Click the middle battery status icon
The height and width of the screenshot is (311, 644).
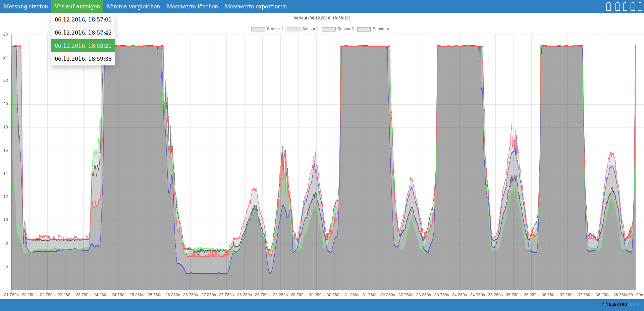click(625, 6)
